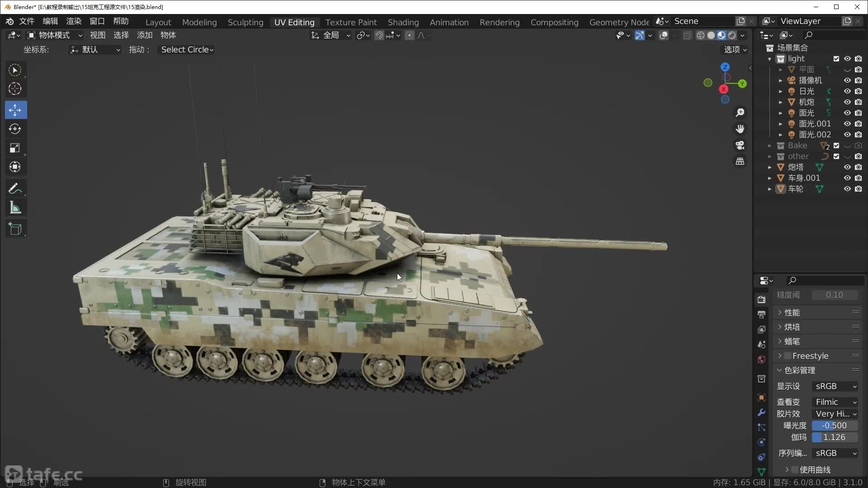Adjust the 曝光度 exposure slider
The width and height of the screenshot is (868, 488).
[835, 426]
